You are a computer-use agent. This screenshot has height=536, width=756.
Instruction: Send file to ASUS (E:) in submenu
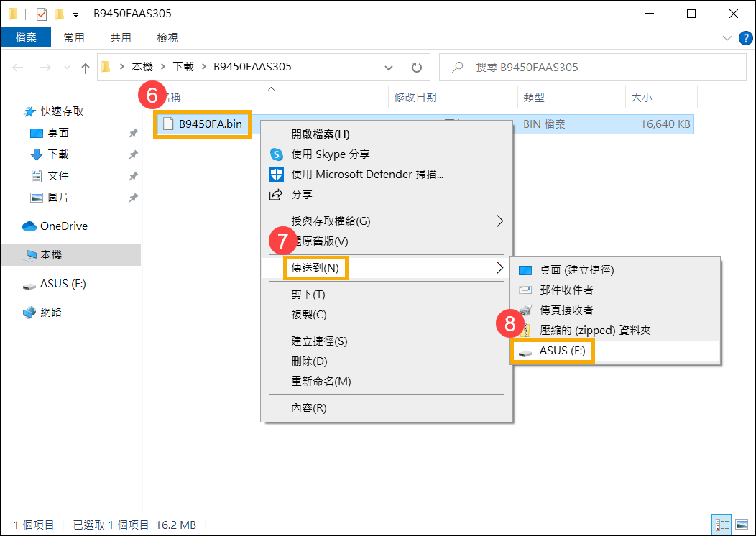[x=563, y=351]
